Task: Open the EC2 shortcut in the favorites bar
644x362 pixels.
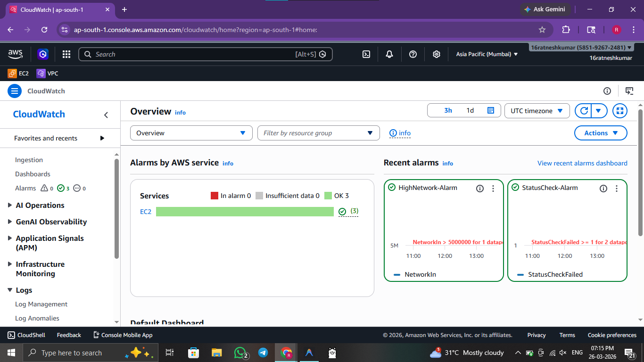Action: tap(18, 74)
